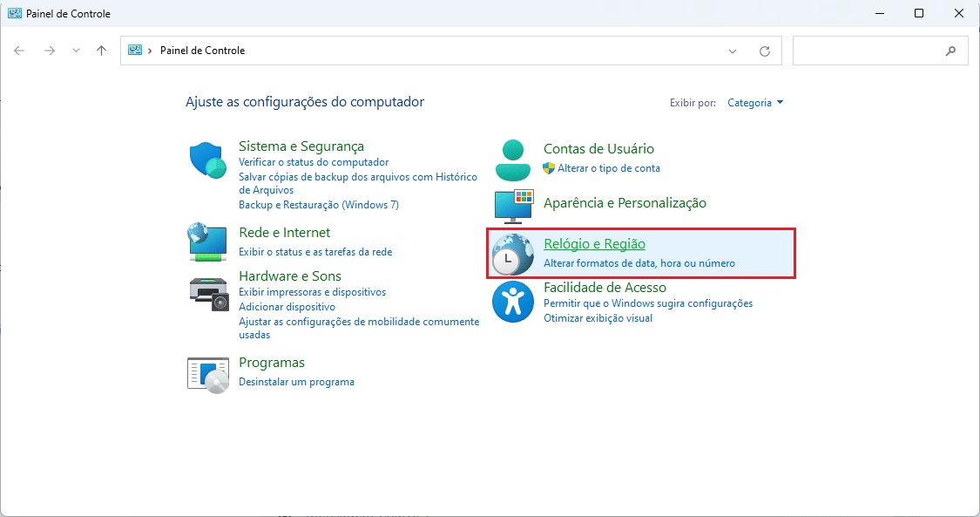The image size is (980, 517).
Task: Focus the Control Panel search box
Action: (x=880, y=51)
